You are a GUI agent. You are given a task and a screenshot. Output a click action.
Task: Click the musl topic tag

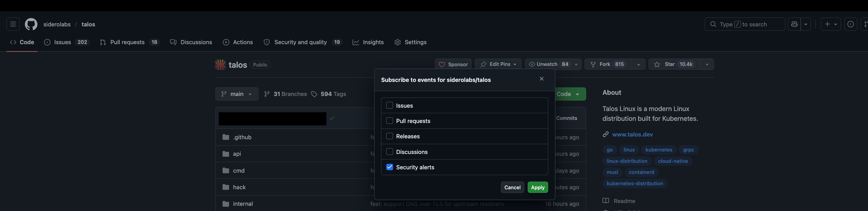[612, 172]
